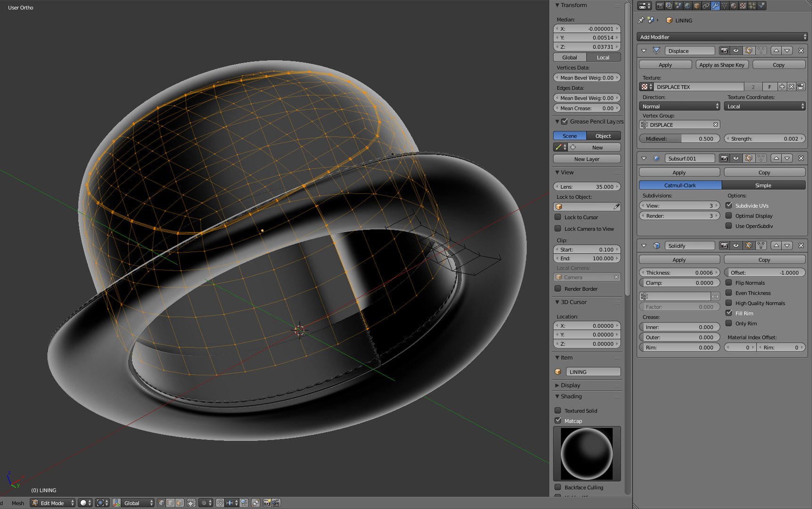This screenshot has height=509, width=812.
Task: Open the Object properties cube tab
Action: (697, 6)
